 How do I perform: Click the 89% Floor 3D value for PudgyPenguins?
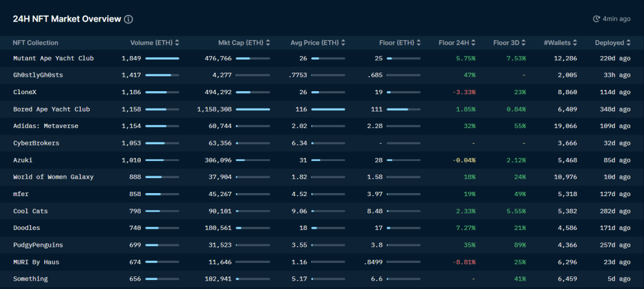(x=521, y=245)
